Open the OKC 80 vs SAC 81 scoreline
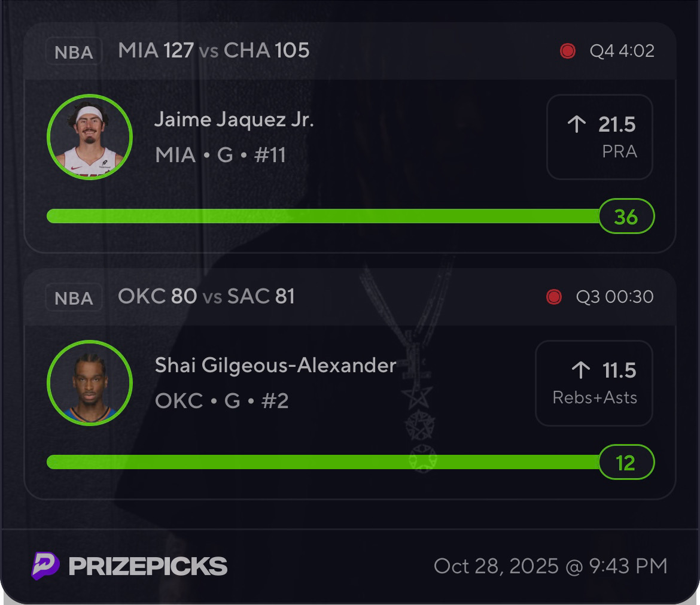Image resolution: width=700 pixels, height=605 pixels. 206,296
